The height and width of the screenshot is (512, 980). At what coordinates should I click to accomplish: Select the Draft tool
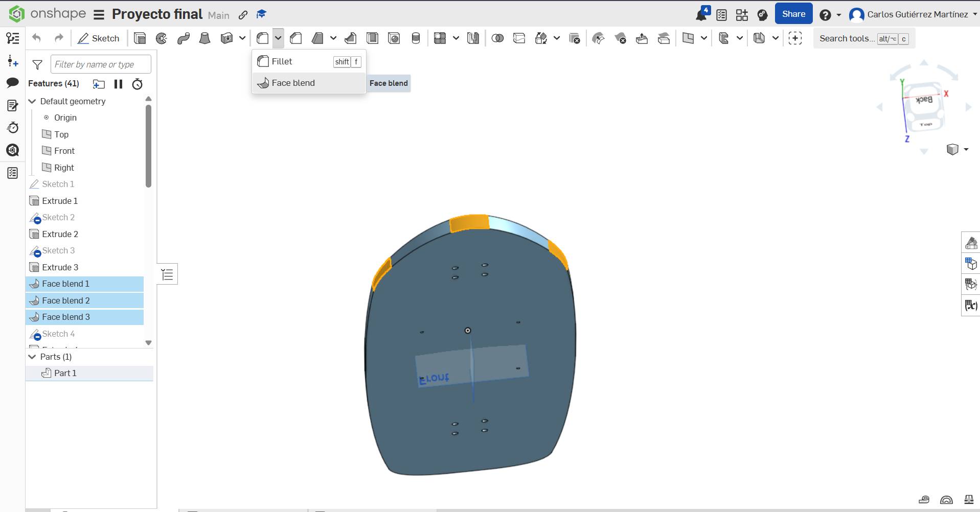coord(317,38)
